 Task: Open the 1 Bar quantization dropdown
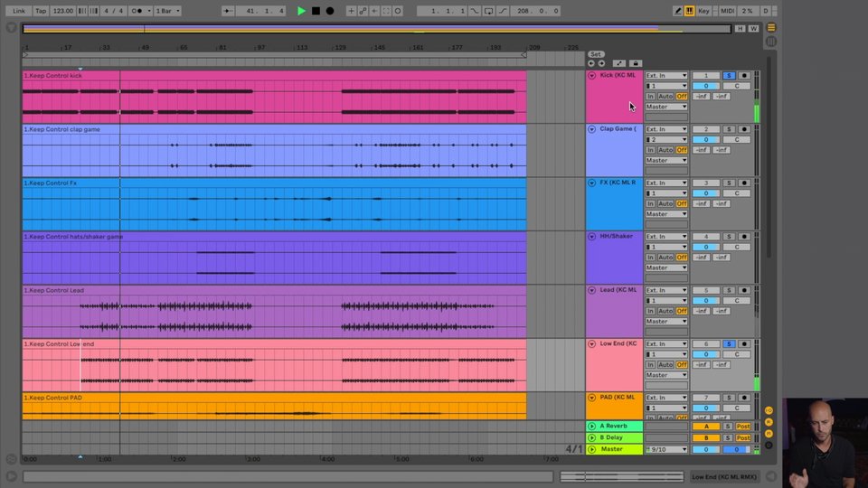coord(167,11)
